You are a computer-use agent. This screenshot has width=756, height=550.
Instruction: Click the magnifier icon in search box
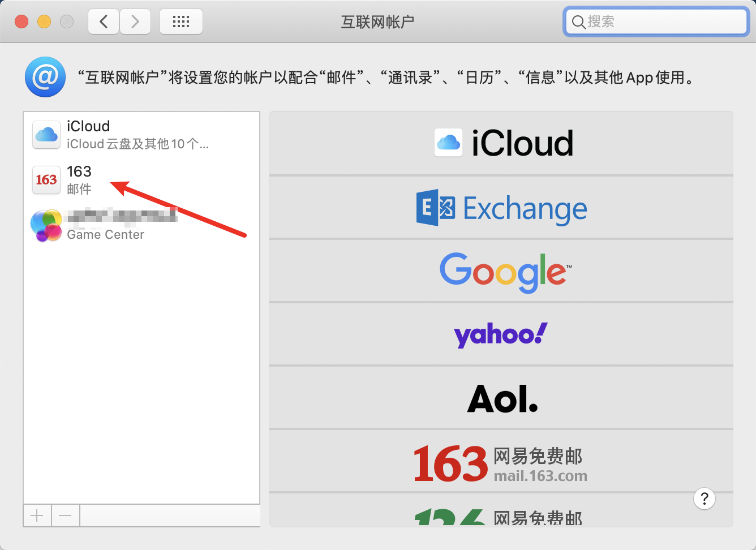[x=578, y=22]
